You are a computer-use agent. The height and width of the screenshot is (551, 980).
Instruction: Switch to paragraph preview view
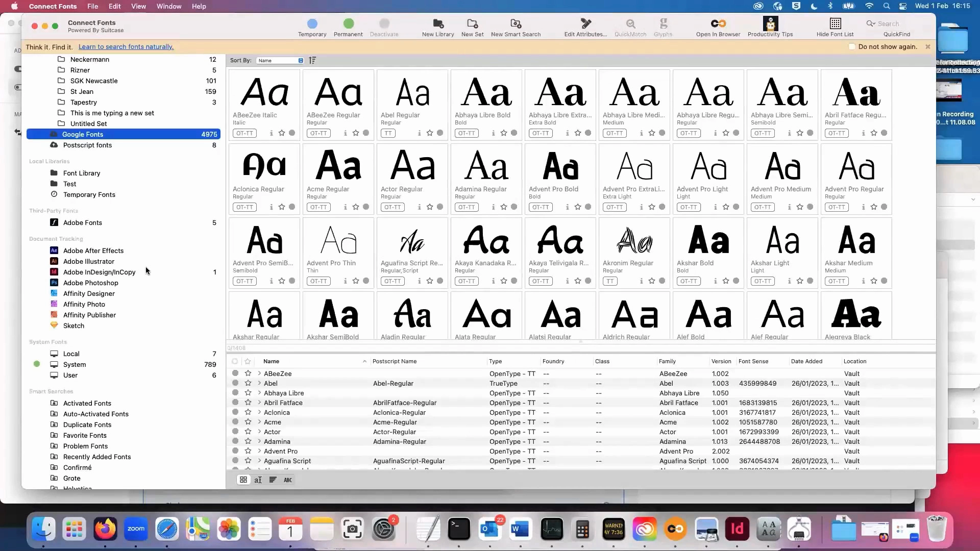click(273, 480)
